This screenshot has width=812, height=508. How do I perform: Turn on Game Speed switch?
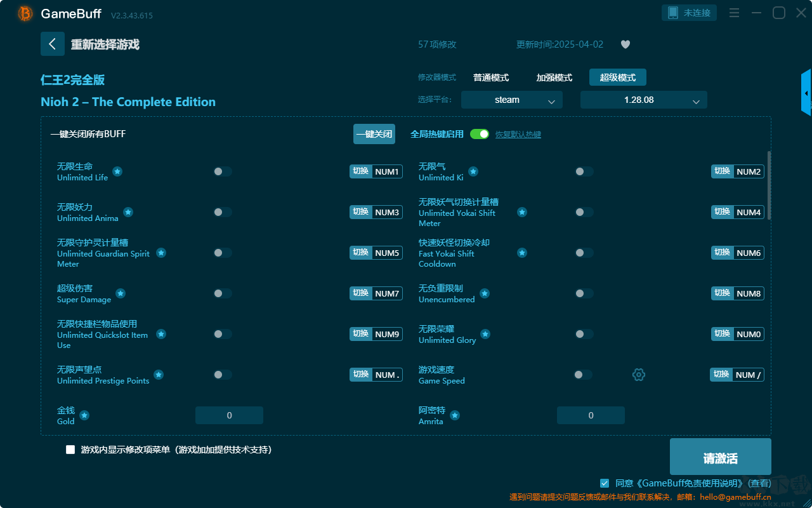583,375
